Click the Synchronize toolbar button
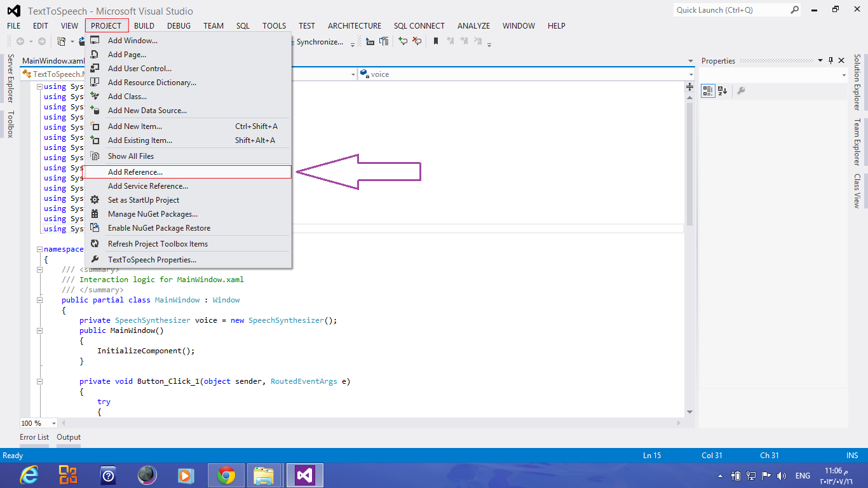868x488 pixels. click(x=321, y=42)
